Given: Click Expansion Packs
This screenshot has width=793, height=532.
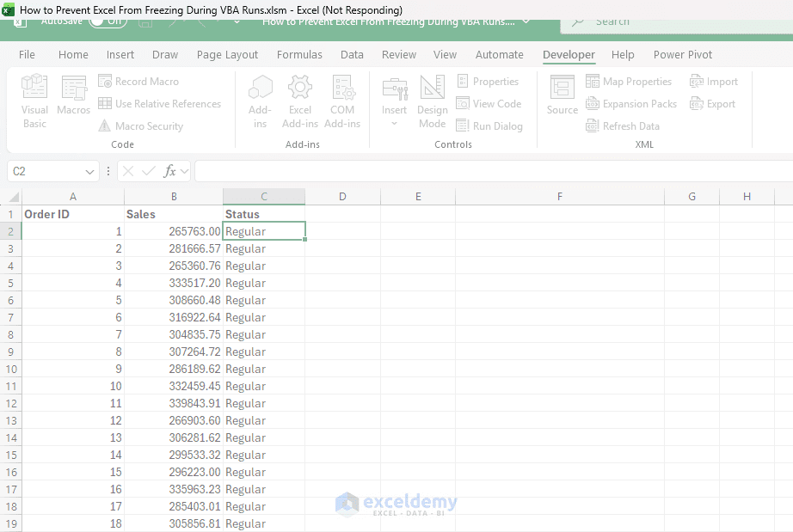Looking at the screenshot, I should tap(631, 104).
